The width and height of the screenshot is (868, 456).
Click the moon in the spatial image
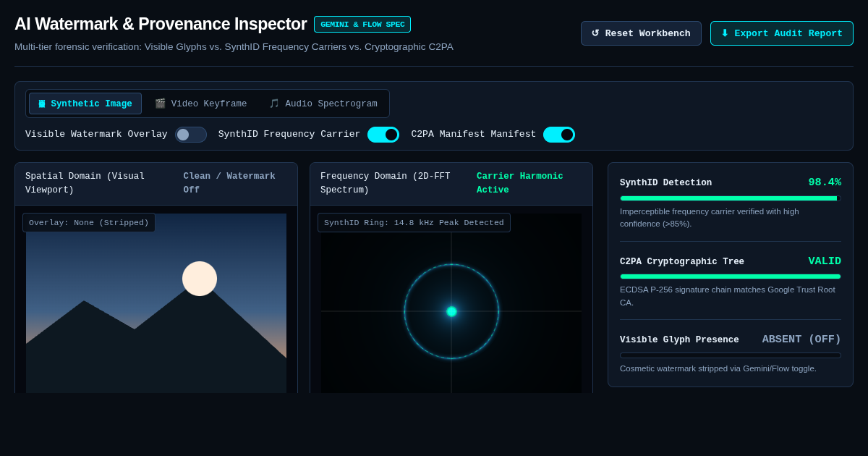(200, 279)
